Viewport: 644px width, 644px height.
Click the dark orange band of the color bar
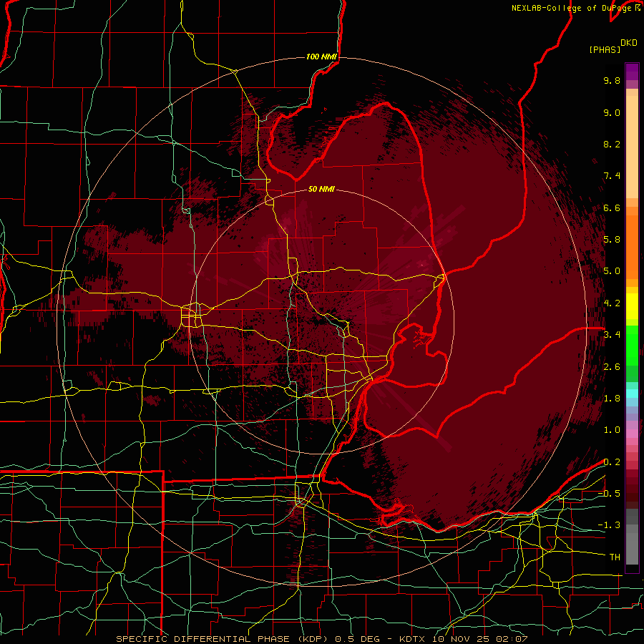point(632,248)
